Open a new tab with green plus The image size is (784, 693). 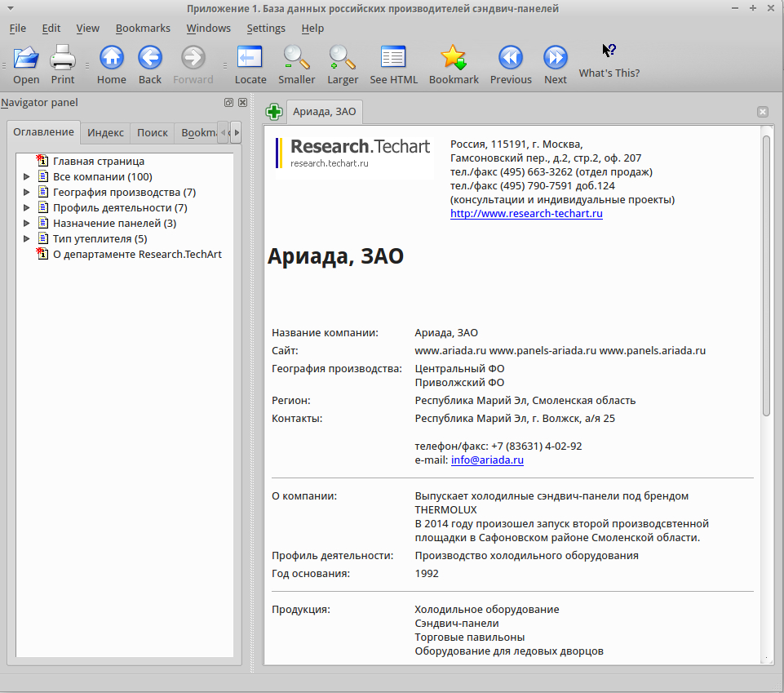tap(274, 112)
